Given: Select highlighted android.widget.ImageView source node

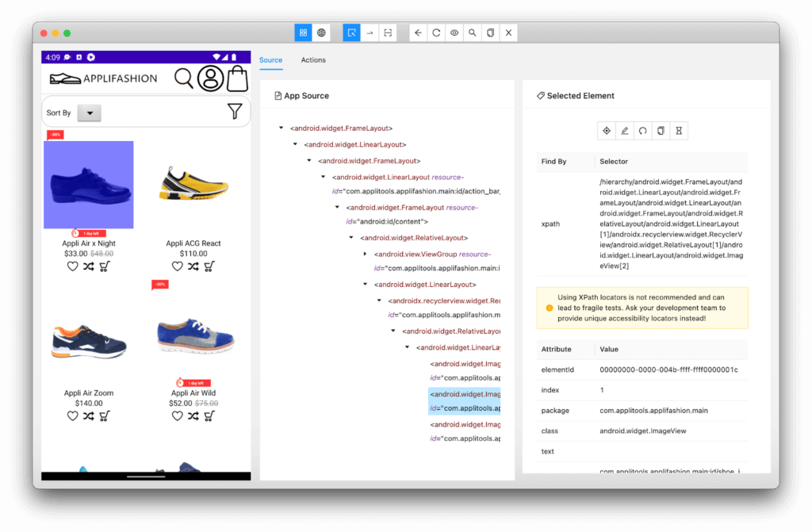Looking at the screenshot, I should [x=465, y=401].
